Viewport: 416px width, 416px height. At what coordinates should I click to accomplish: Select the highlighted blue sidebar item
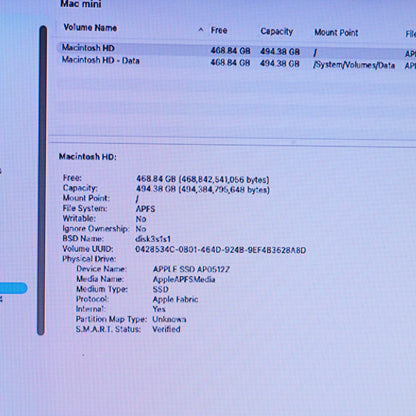pos(13,288)
